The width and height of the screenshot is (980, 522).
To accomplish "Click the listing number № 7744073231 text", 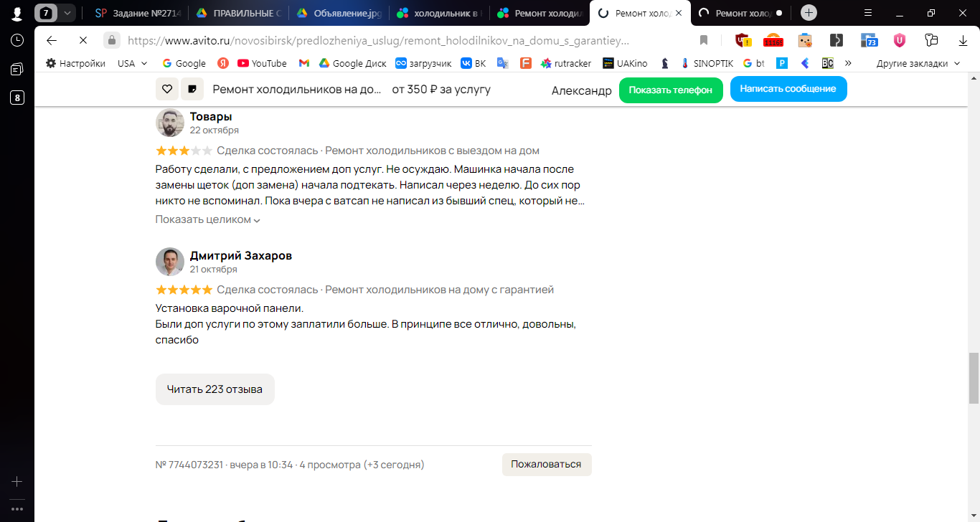I will (189, 465).
